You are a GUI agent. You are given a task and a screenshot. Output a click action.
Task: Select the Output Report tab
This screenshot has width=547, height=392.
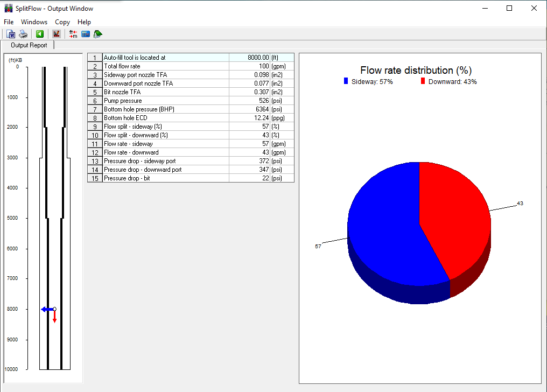pos(29,45)
